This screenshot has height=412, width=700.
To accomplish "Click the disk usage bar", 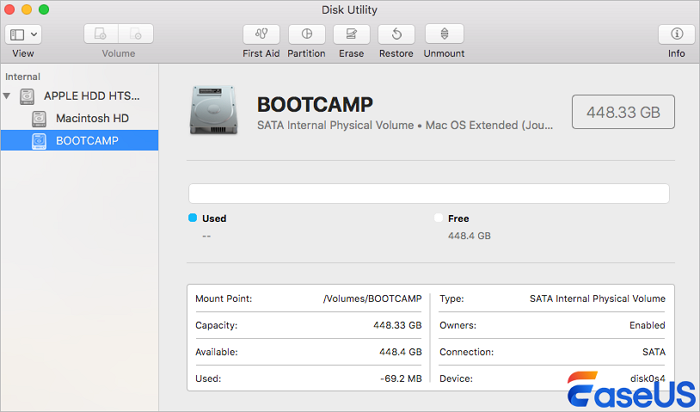I will pos(429,193).
